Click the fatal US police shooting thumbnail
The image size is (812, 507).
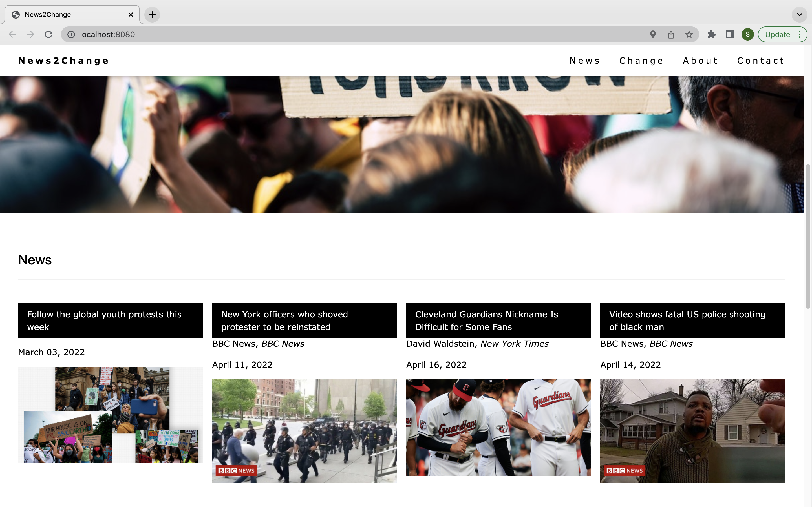coord(692,431)
